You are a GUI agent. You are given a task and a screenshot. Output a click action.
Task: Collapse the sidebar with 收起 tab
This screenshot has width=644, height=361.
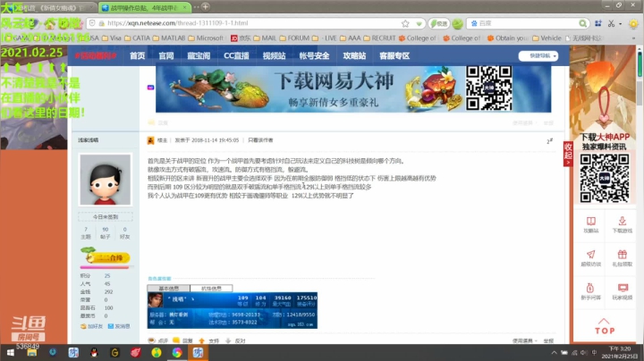568,154
